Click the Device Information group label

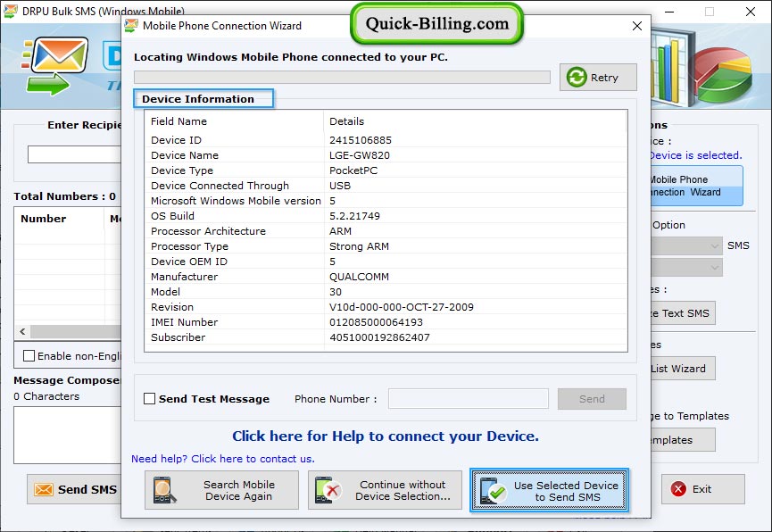click(198, 99)
